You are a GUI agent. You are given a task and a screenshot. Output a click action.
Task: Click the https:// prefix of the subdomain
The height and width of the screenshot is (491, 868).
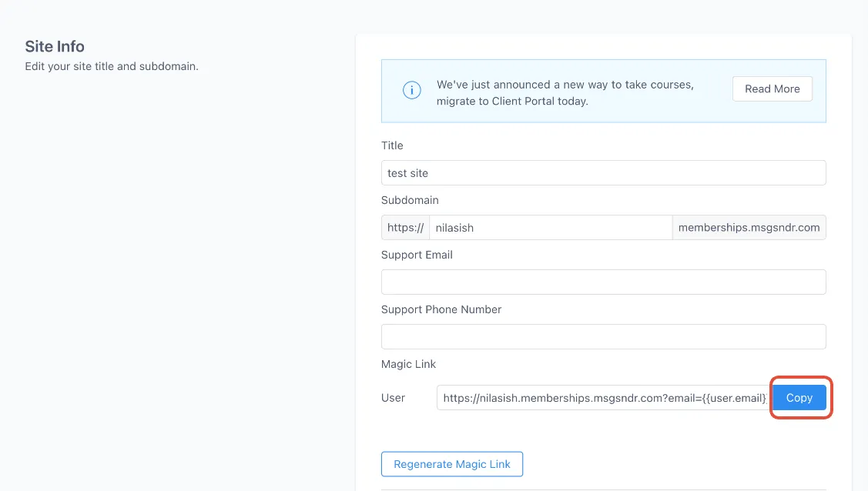pos(405,227)
